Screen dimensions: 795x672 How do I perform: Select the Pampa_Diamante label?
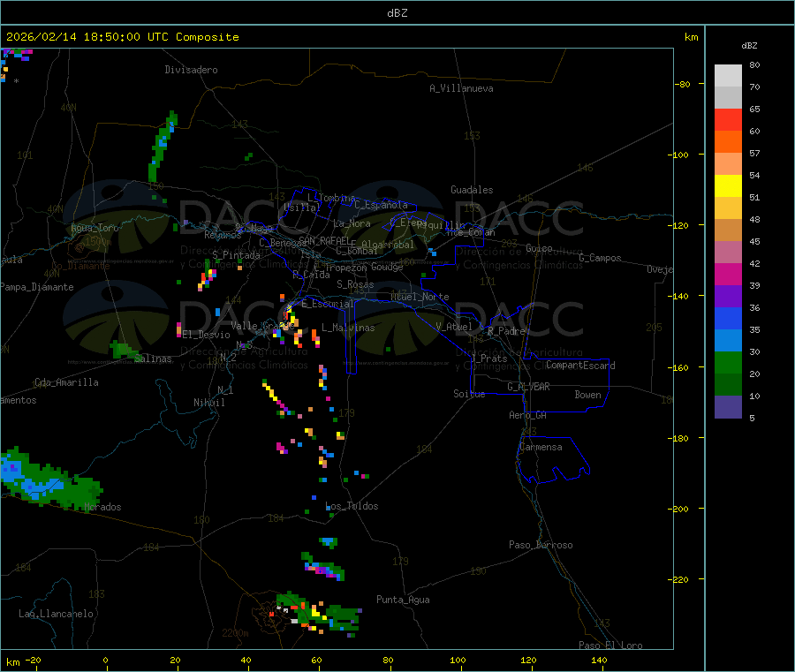(37, 287)
